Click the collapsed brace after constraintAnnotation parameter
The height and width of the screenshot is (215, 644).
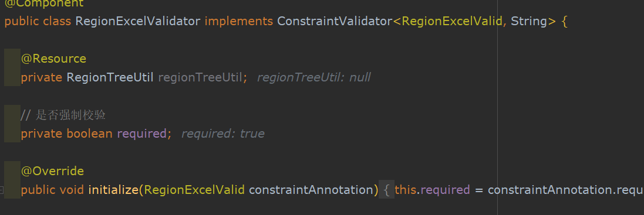click(x=386, y=190)
